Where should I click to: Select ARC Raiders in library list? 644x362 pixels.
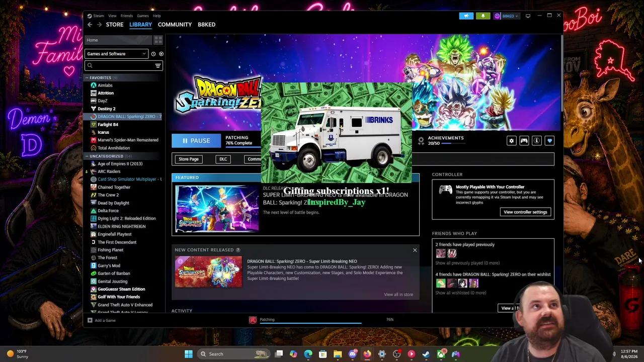click(109, 171)
